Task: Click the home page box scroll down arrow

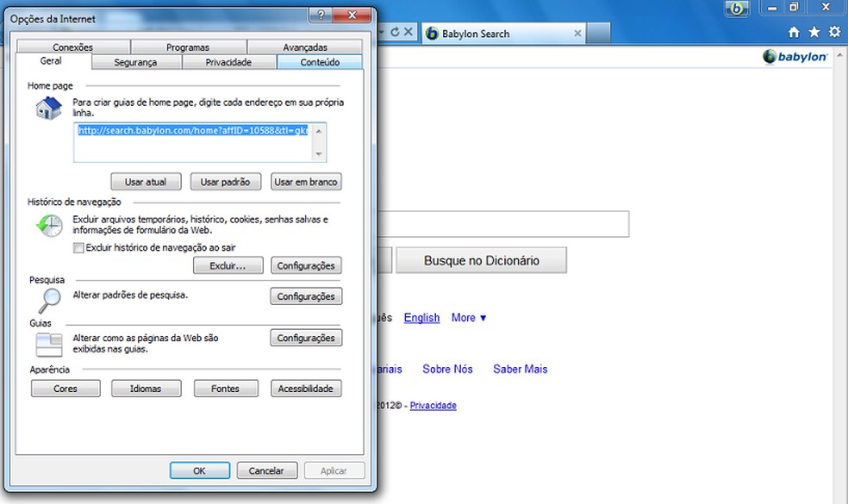Action: pos(319,155)
